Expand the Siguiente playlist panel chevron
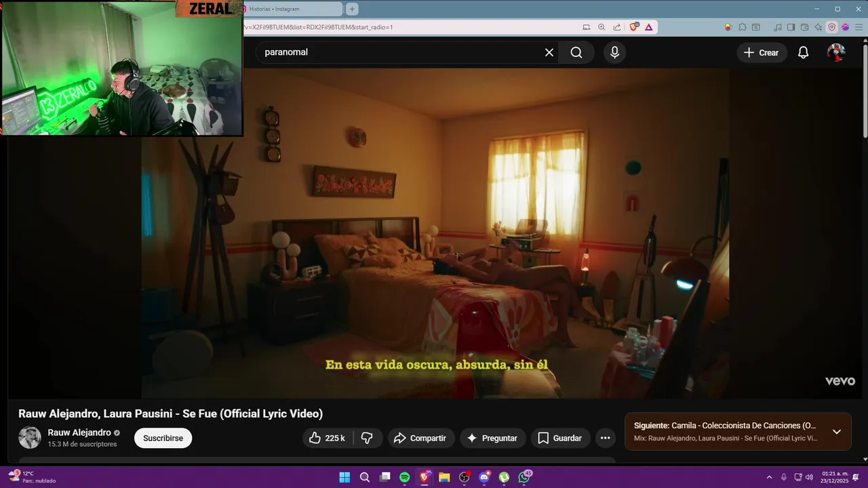Screen dimensions: 868x488 (x=836, y=432)
